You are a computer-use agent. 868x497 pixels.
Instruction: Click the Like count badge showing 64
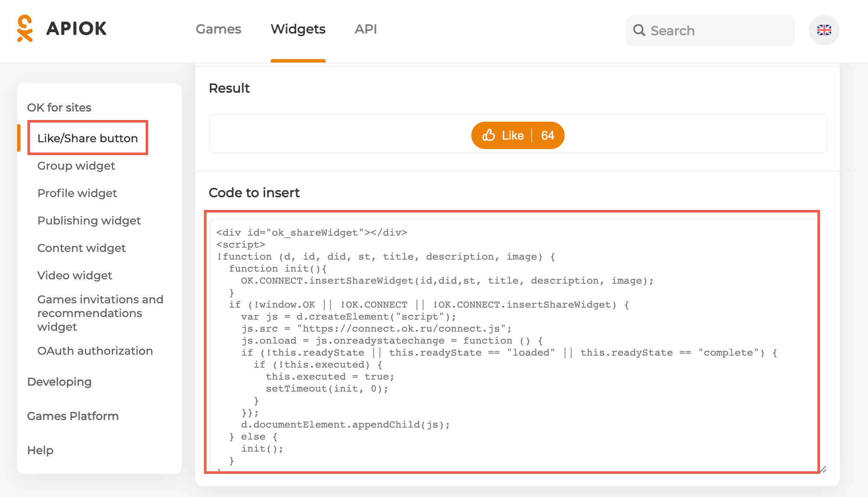(547, 135)
